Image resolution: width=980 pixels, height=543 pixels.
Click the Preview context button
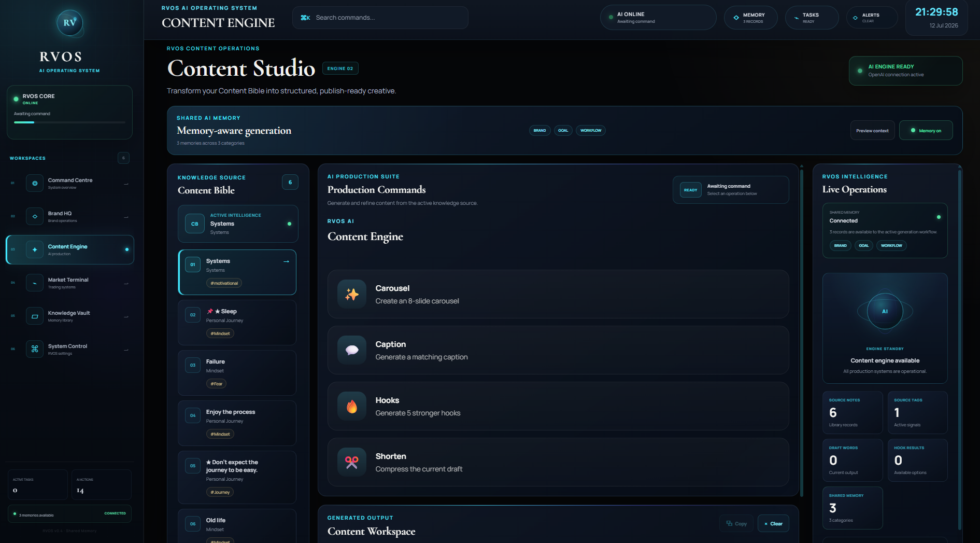click(872, 131)
